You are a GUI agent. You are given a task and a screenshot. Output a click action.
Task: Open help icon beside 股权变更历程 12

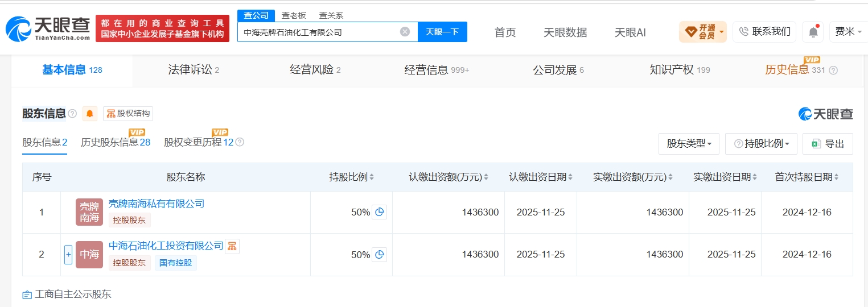240,142
